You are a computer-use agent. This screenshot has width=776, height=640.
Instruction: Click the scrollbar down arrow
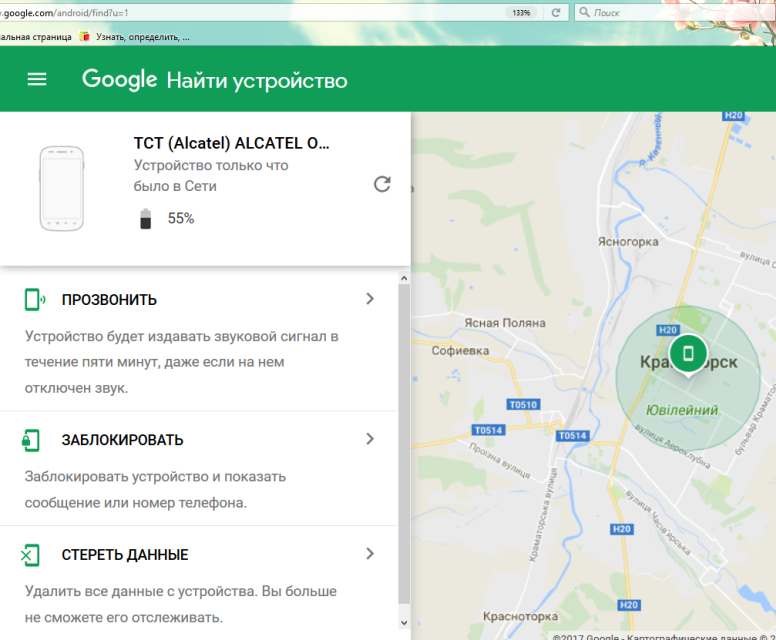(404, 623)
